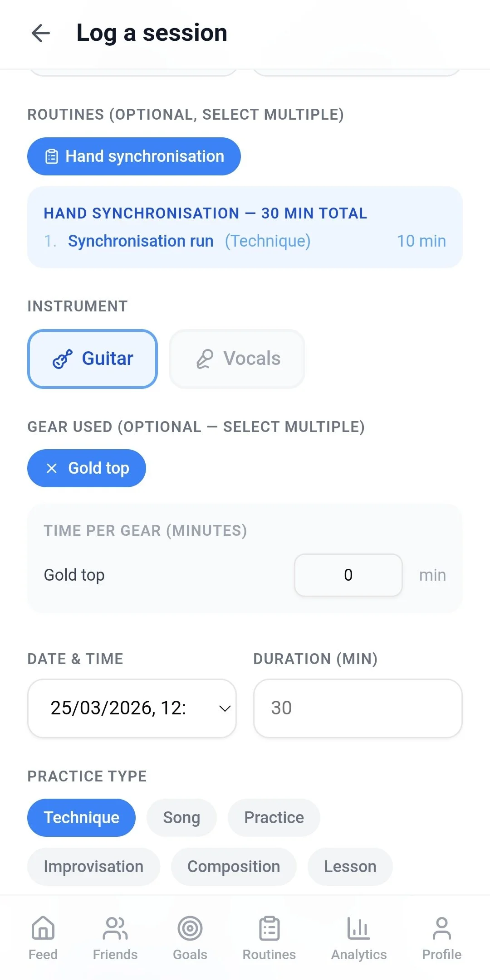490x980 pixels.
Task: Open the Profile person icon
Action: pyautogui.click(x=441, y=928)
